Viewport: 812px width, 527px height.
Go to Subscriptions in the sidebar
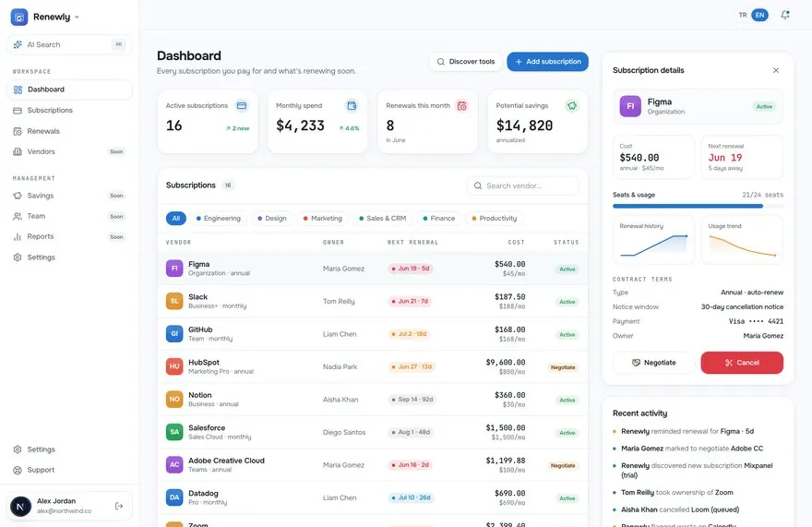pos(69,111)
